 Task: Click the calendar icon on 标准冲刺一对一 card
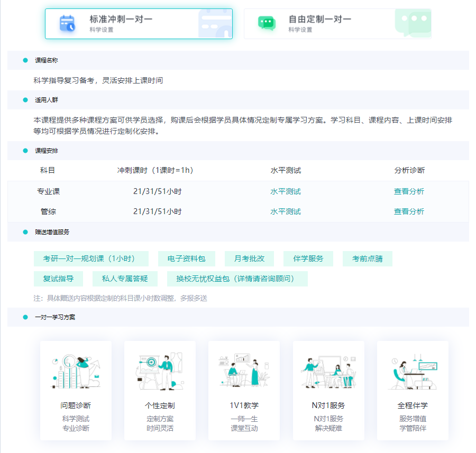click(x=67, y=23)
